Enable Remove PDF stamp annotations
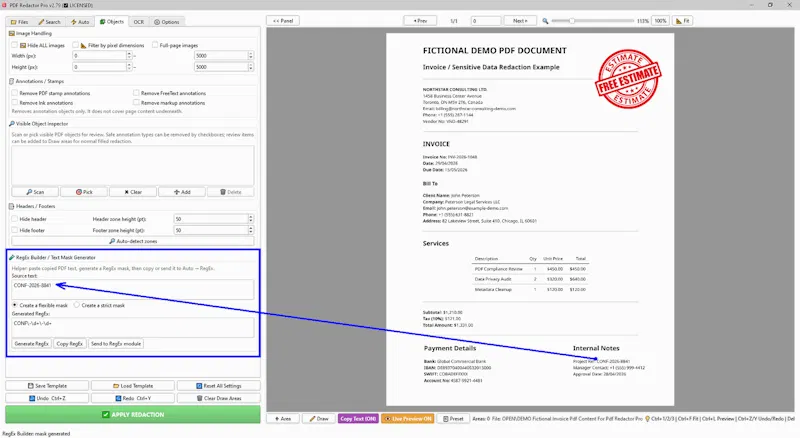This screenshot has height=438, width=800. 15,93
